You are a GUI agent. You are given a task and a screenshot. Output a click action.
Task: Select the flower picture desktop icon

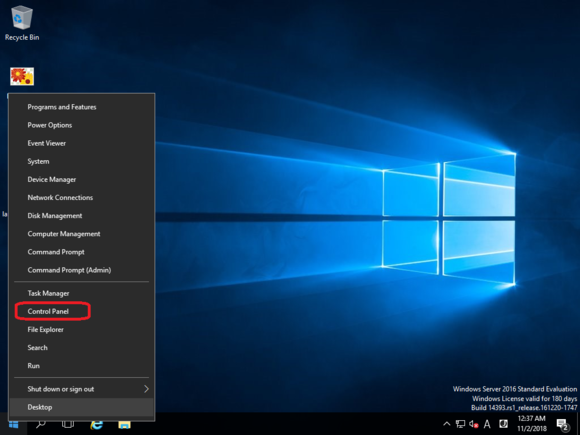[22, 76]
